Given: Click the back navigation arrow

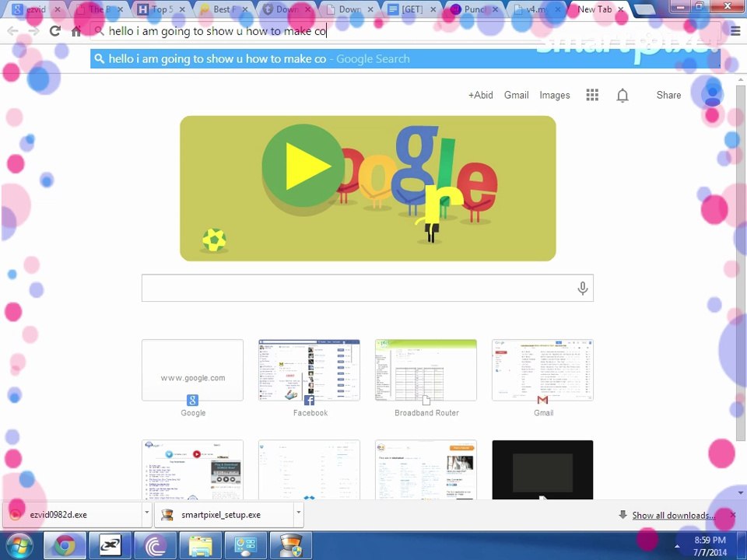Looking at the screenshot, I should [12, 31].
